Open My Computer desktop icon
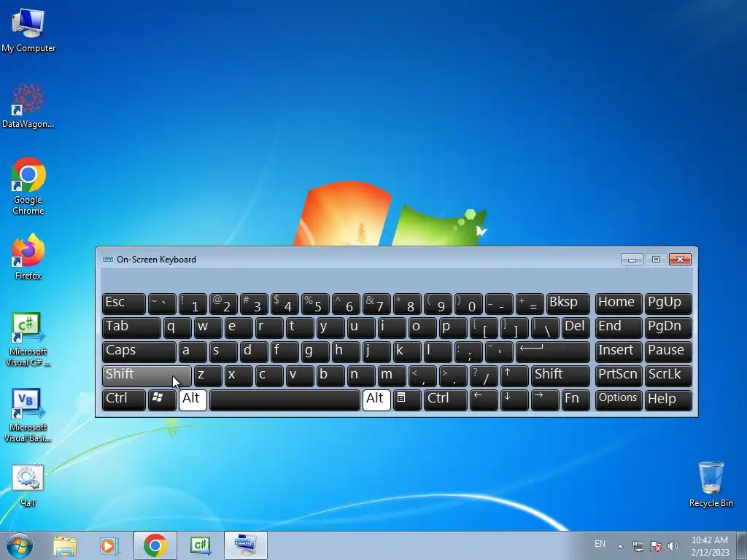Image resolution: width=747 pixels, height=560 pixels. click(x=28, y=29)
